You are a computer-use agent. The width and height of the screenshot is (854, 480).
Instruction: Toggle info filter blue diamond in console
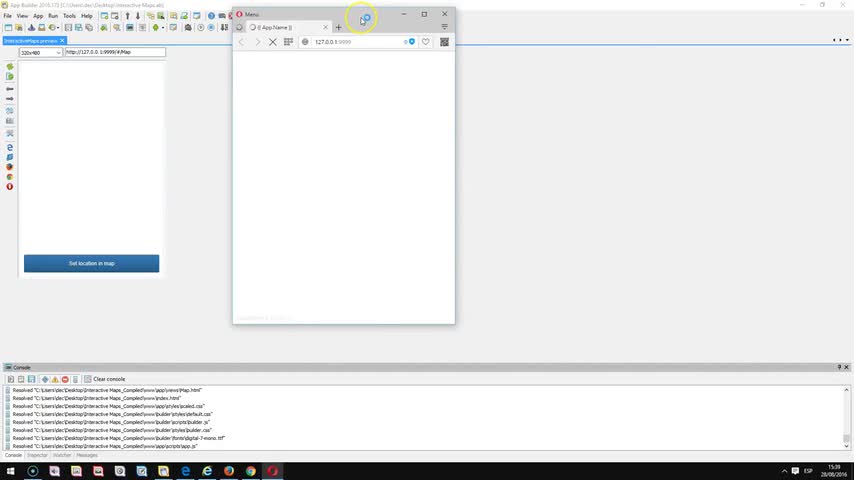(x=45, y=379)
